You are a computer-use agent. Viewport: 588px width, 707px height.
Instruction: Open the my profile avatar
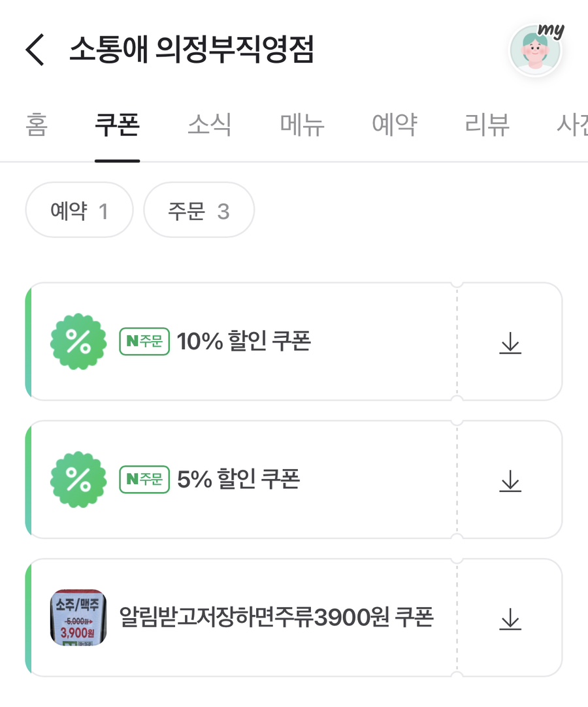[x=535, y=51]
